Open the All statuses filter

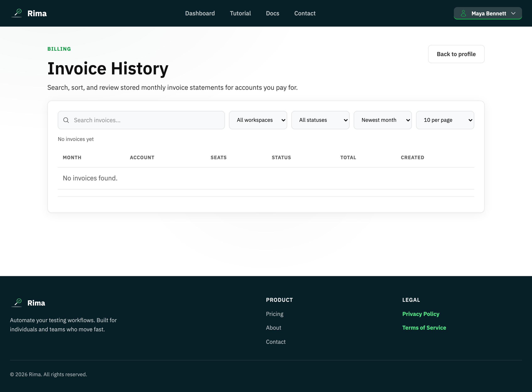pos(320,120)
